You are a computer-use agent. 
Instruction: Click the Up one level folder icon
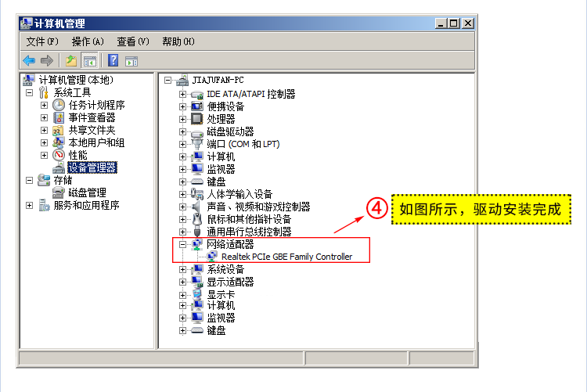(71, 60)
